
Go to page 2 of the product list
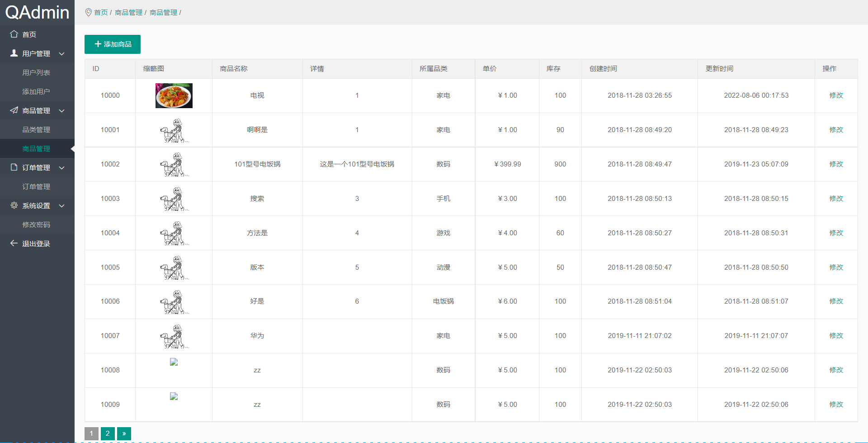108,433
